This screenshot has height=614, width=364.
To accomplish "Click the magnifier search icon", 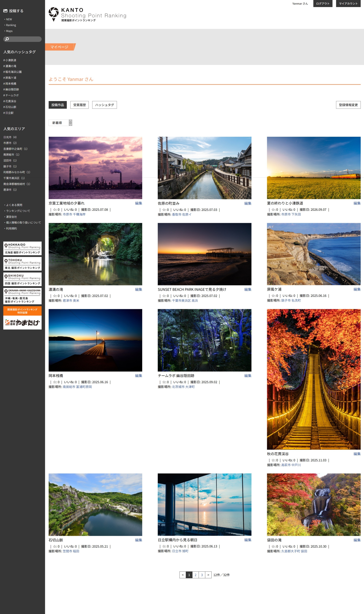I will pyautogui.click(x=7, y=39).
